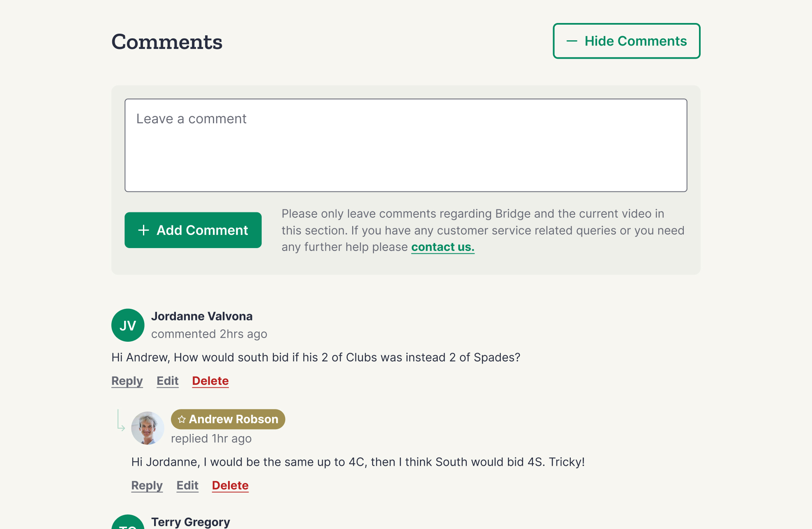812x529 pixels.
Task: Edit Jordanne Valvona's comment
Action: click(168, 381)
